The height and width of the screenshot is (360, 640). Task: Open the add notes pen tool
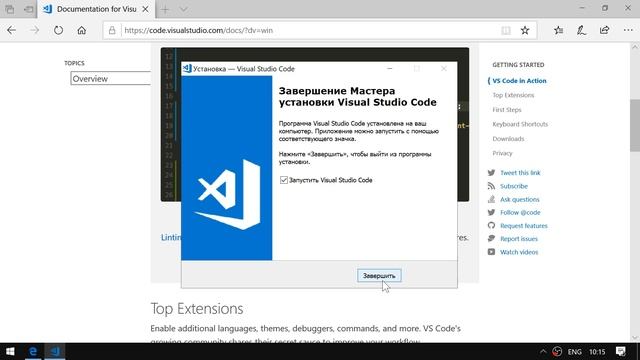tap(581, 30)
